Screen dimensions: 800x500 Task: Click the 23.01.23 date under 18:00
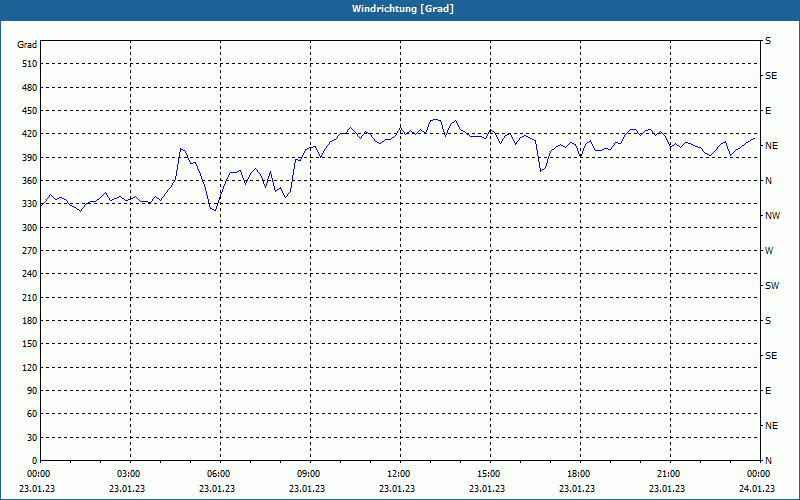click(x=577, y=489)
